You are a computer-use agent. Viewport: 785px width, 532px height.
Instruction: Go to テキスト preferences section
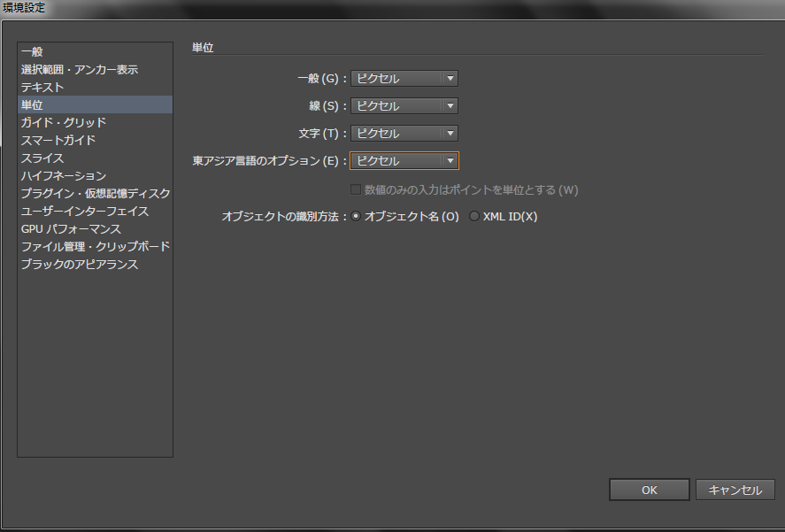(95, 87)
